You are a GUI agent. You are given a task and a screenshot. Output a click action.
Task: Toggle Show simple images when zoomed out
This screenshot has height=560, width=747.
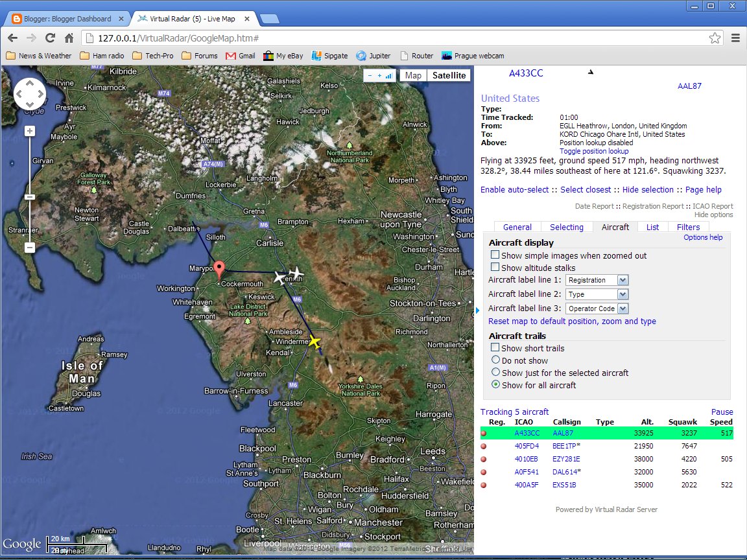point(495,255)
